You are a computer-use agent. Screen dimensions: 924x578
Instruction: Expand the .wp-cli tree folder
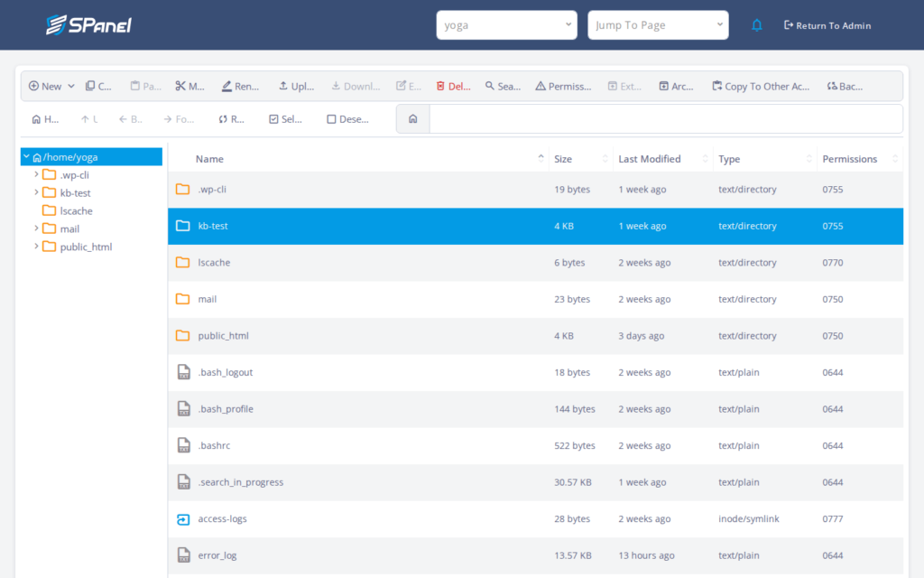[36, 174]
